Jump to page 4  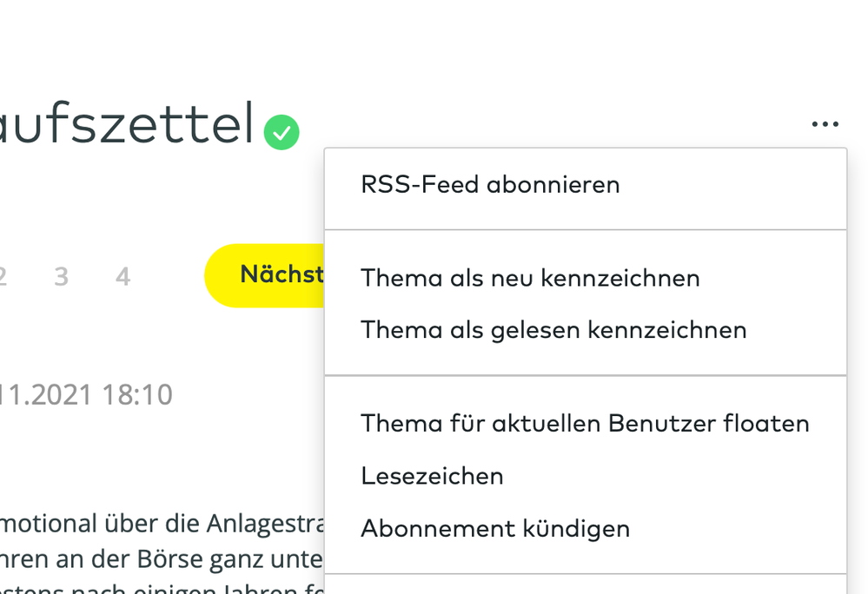tap(123, 277)
